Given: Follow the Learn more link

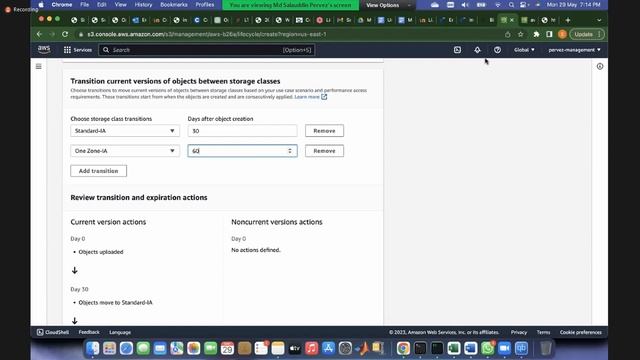Looking at the screenshot, I should coord(311,97).
